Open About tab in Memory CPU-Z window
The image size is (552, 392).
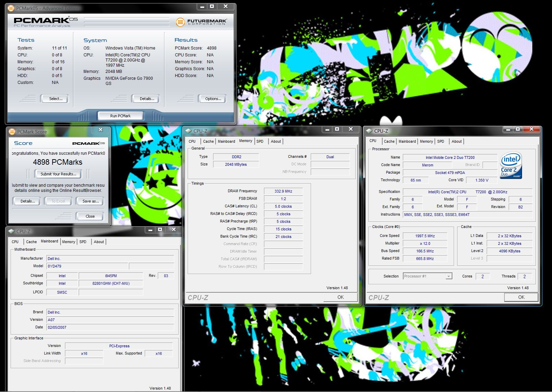tap(276, 141)
